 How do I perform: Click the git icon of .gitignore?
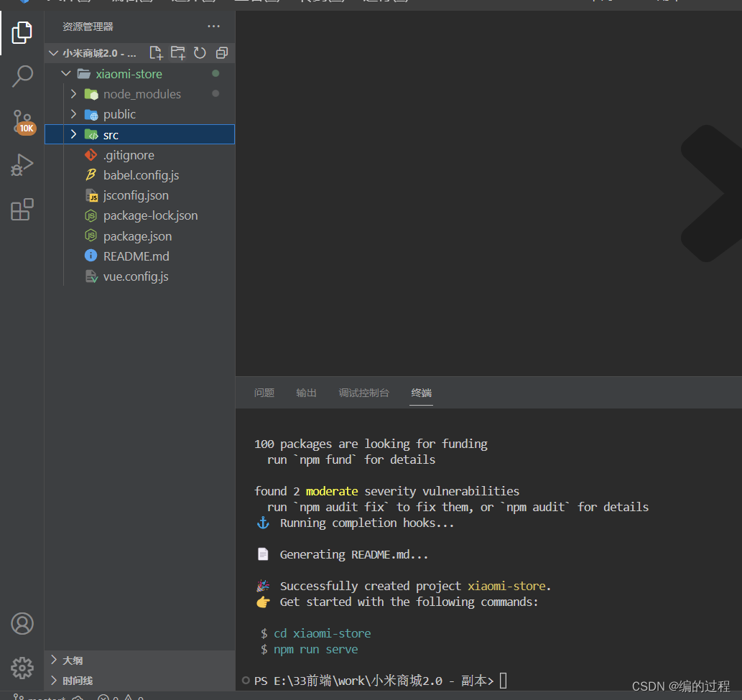pyautogui.click(x=91, y=154)
